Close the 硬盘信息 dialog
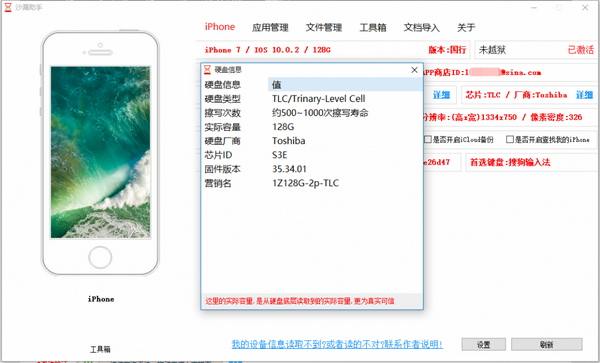Viewport: 600px width, 363px height. point(414,70)
